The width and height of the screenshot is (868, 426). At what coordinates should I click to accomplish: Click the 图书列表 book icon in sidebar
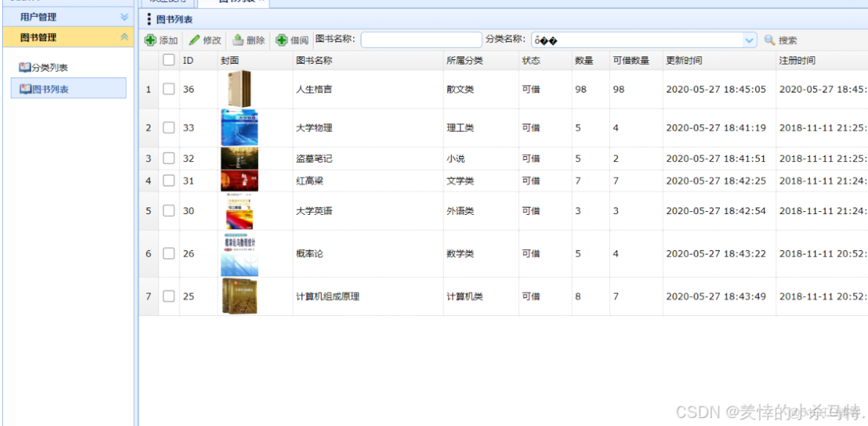click(x=26, y=87)
